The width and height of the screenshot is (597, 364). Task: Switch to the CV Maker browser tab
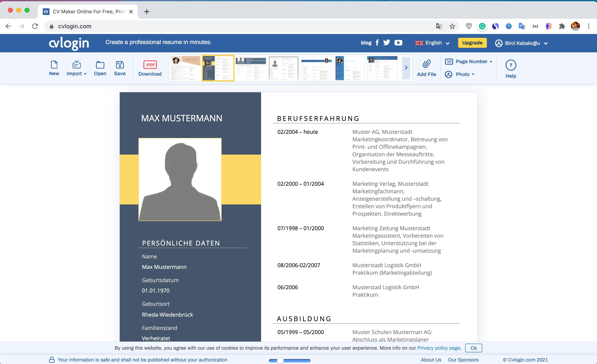(x=85, y=11)
